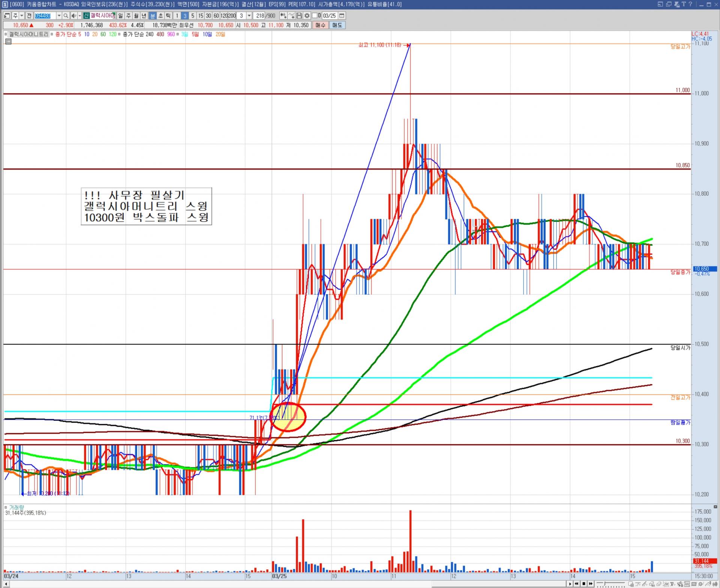Toggle the 갤럭시아머니트리 legend indicator box
The height and width of the screenshot is (588, 720).
[6, 34]
